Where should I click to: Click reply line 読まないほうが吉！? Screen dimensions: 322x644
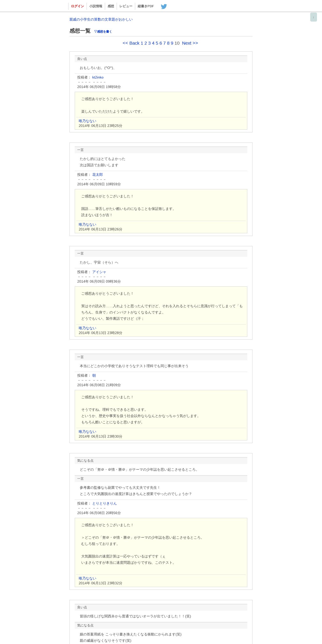click(x=97, y=215)
